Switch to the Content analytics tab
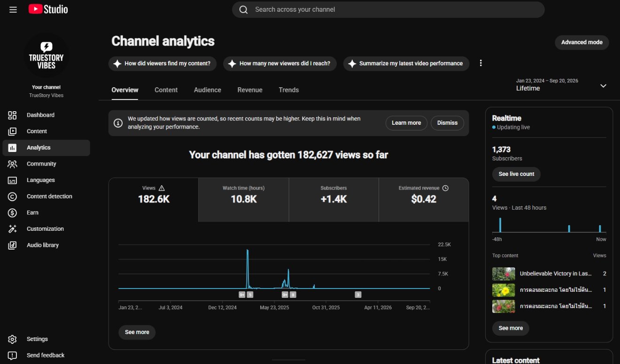Screen dimensions: 620x364 click(x=166, y=90)
